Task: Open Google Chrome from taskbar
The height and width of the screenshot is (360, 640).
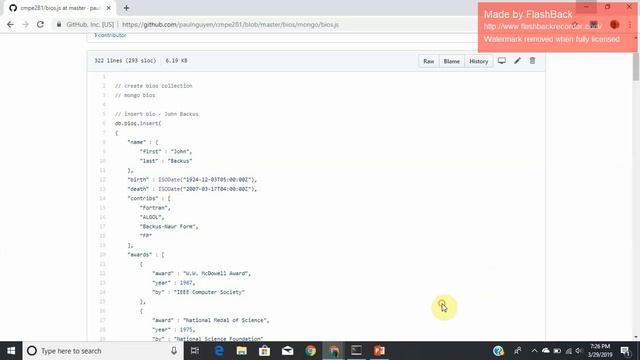Action: [311, 351]
